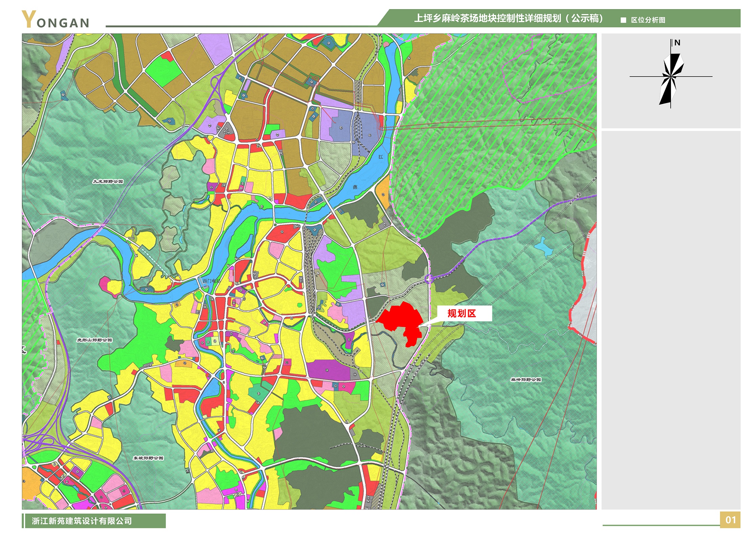Viewport: 756px width, 535px height.
Task: Click the 麻岭郊野公园 map label
Action: pyautogui.click(x=526, y=379)
